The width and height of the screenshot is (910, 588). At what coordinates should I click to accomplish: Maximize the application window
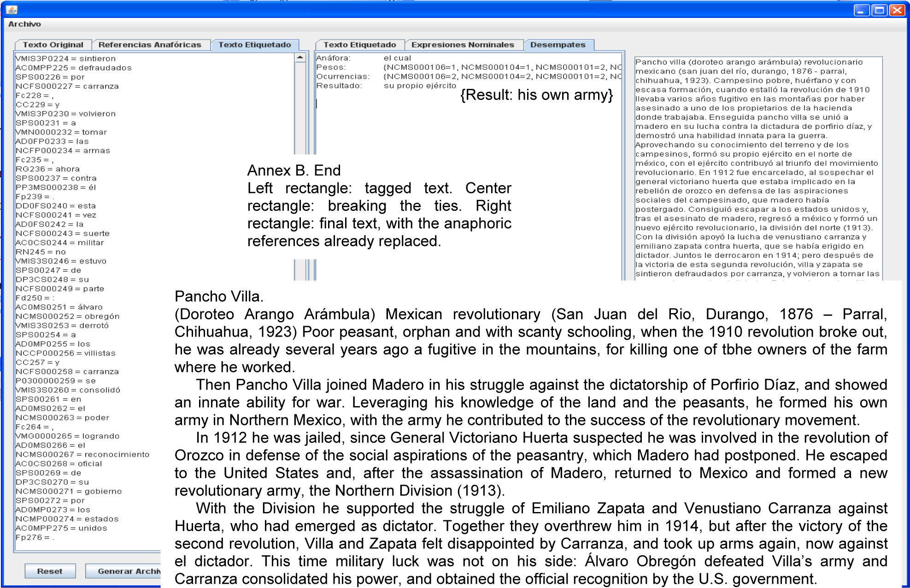[879, 10]
